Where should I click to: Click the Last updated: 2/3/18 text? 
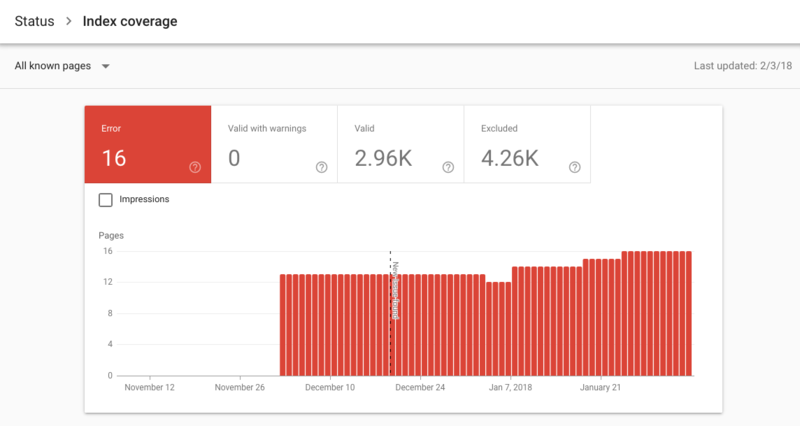pyautogui.click(x=743, y=66)
